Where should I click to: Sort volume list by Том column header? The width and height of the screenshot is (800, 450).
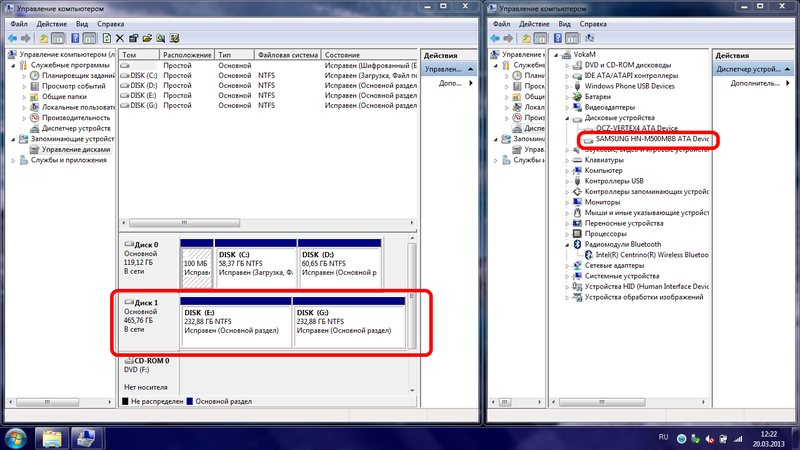tap(139, 55)
